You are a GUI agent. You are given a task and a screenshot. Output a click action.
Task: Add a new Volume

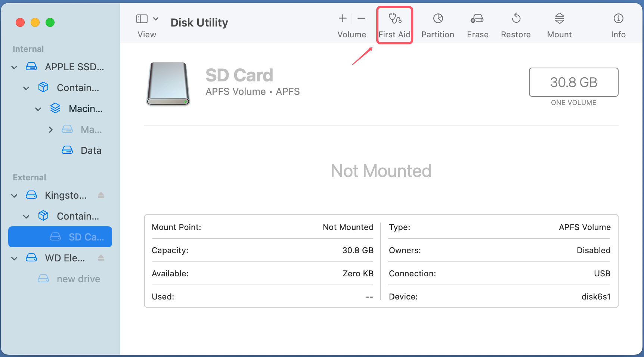(x=342, y=18)
